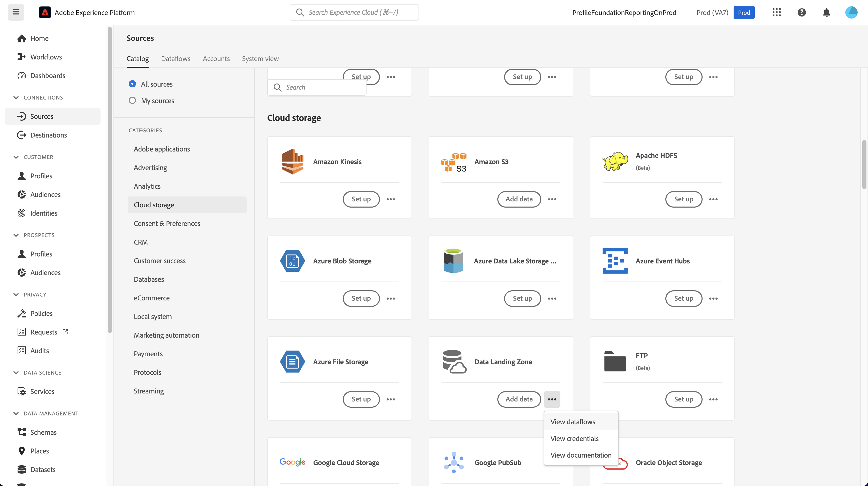Open Amazon S3 more options menu
The height and width of the screenshot is (486, 868).
coord(552,199)
